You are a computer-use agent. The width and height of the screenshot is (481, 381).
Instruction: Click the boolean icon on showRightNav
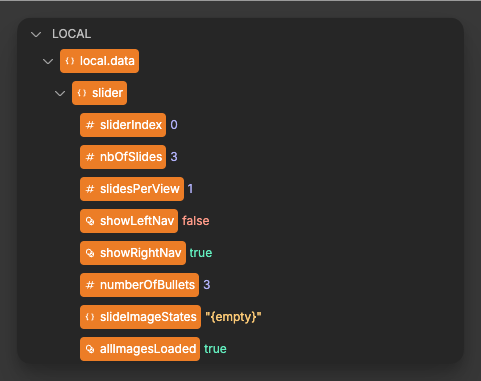click(90, 253)
